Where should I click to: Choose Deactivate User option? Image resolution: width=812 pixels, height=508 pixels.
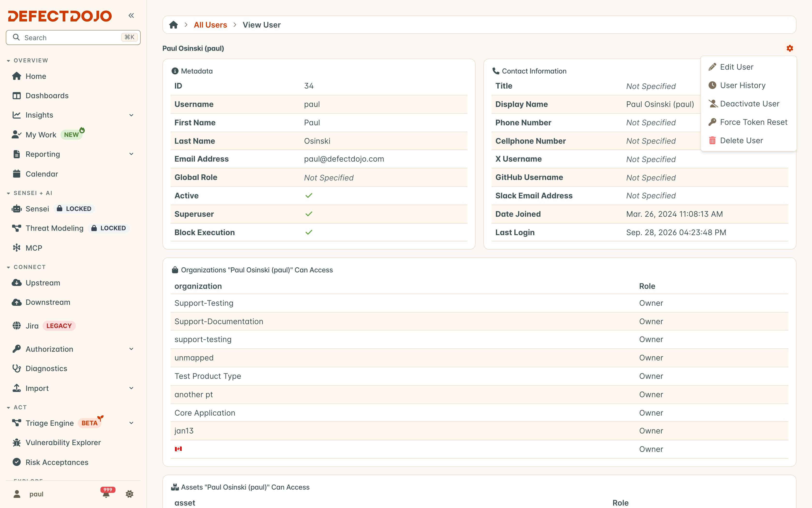(x=748, y=104)
